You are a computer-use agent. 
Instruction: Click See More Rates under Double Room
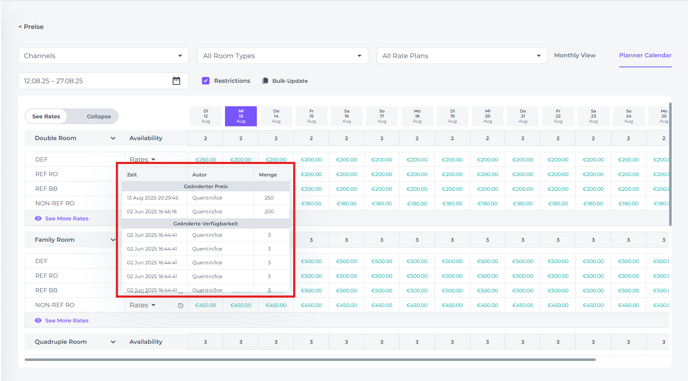pos(67,219)
